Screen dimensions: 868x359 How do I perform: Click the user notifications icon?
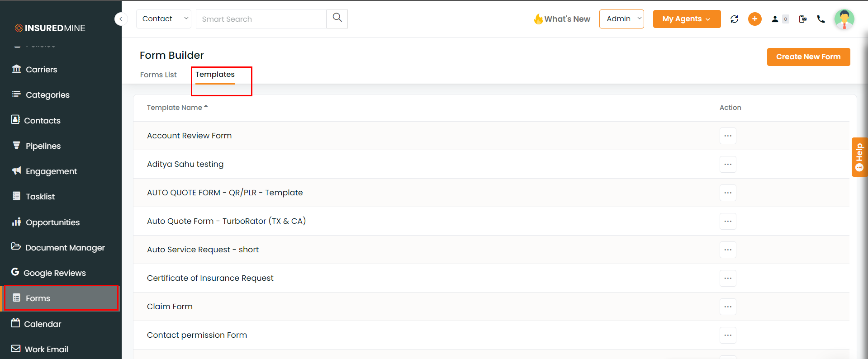point(780,19)
